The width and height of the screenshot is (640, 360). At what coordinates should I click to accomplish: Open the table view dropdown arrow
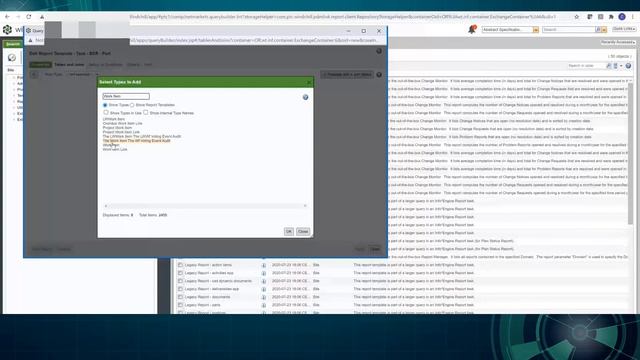[621, 66]
